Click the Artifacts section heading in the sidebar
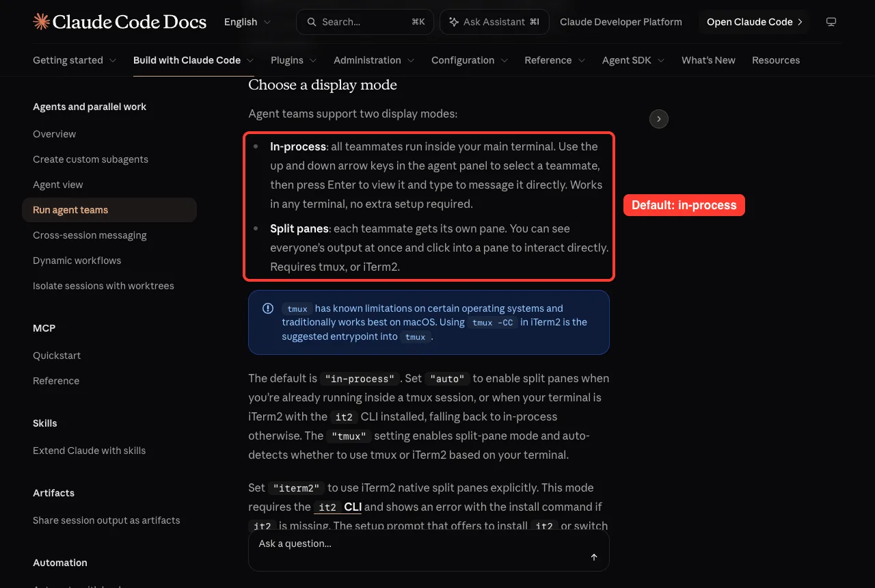The image size is (875, 588). [x=53, y=493]
